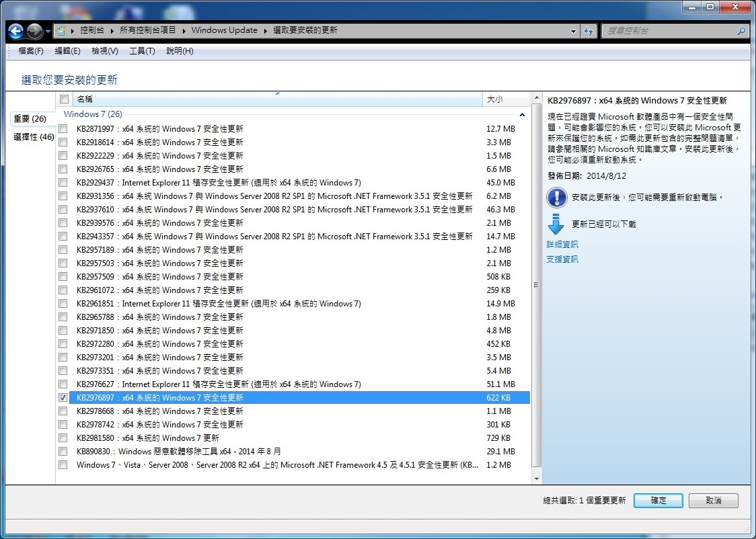This screenshot has height=539, width=756.
Task: Open the 工具(T) menu
Action: click(x=142, y=51)
